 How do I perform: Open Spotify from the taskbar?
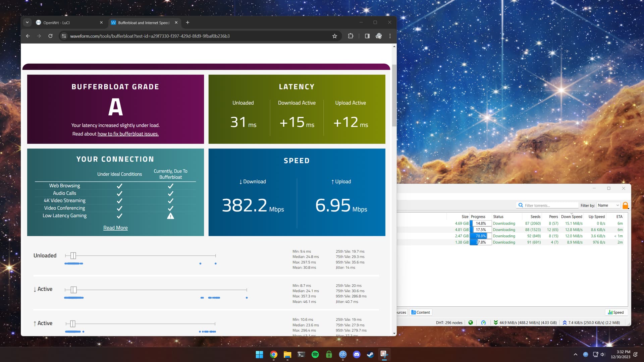[x=315, y=355]
